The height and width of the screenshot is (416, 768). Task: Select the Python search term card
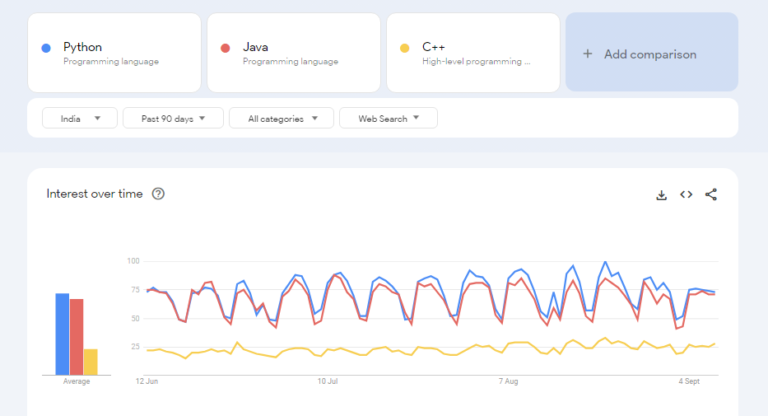[114, 53]
